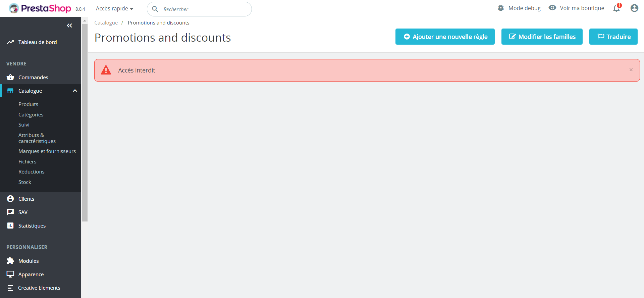Click the Catalogue breadcrumb link
Image resolution: width=644 pixels, height=298 pixels.
point(106,23)
